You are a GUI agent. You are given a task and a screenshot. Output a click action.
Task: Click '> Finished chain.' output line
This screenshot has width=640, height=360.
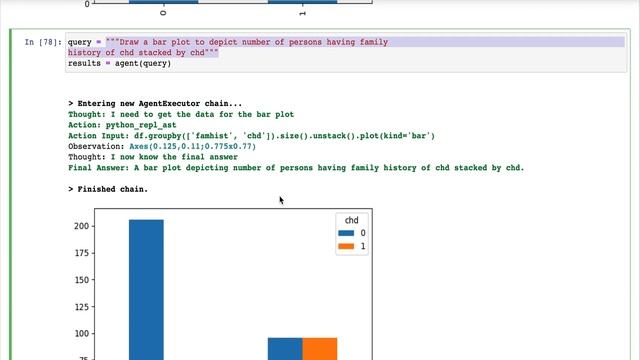coord(108,189)
